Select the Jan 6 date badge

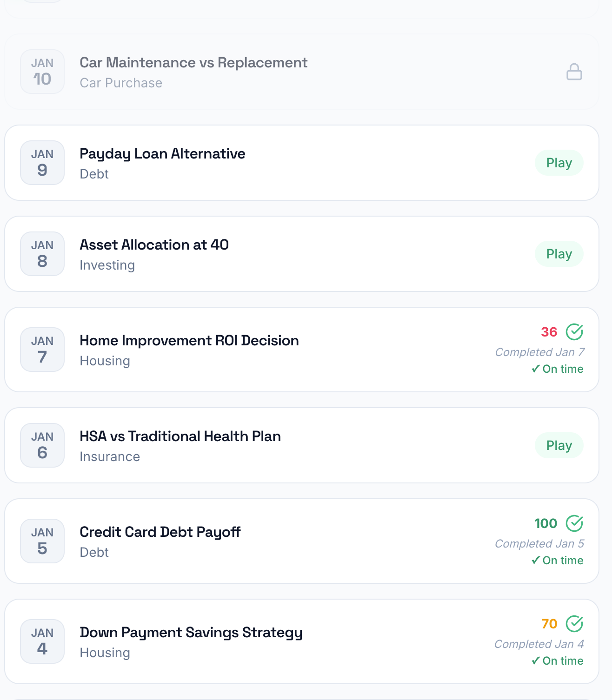[42, 445]
